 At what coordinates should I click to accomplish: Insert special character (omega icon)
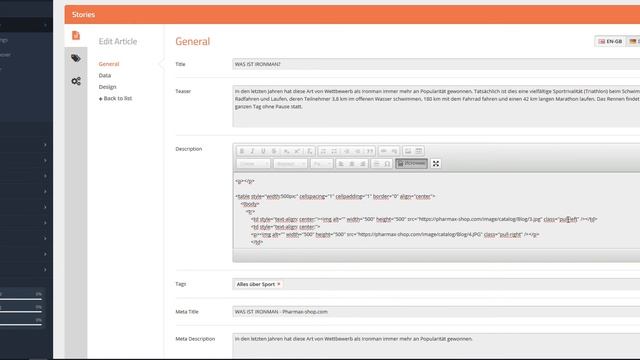[387, 164]
